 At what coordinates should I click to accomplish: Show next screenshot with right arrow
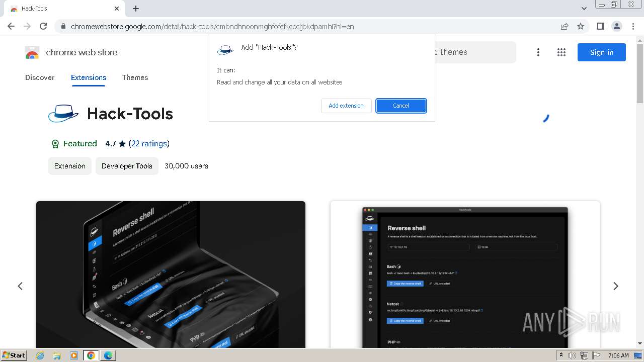pyautogui.click(x=616, y=286)
